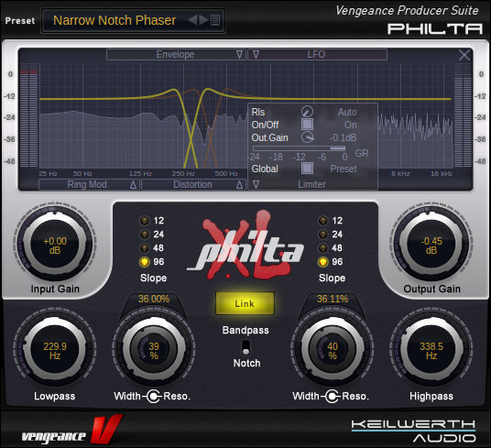491x448 pixels.
Task: Select lowpass slope 96
Action: point(145,262)
